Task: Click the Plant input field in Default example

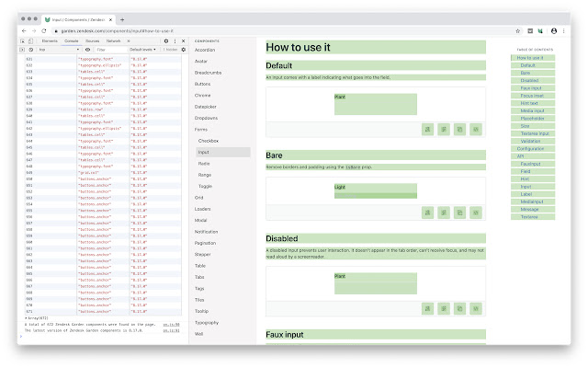Action: [x=375, y=104]
